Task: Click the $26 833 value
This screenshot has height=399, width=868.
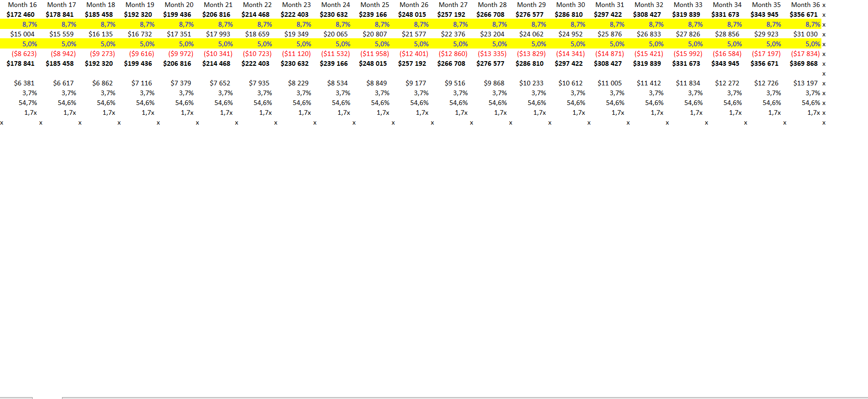Action: point(649,34)
